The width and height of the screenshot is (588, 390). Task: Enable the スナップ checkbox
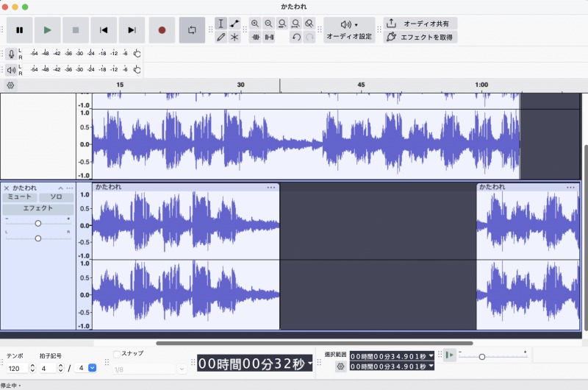click(x=117, y=354)
